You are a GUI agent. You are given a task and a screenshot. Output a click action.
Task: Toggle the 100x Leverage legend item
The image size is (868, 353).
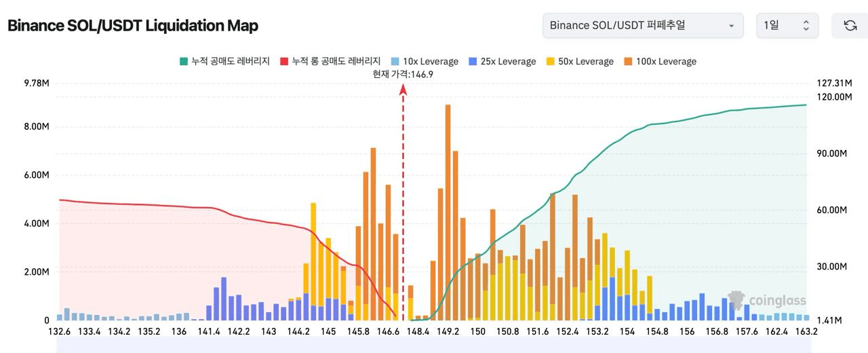[660, 61]
